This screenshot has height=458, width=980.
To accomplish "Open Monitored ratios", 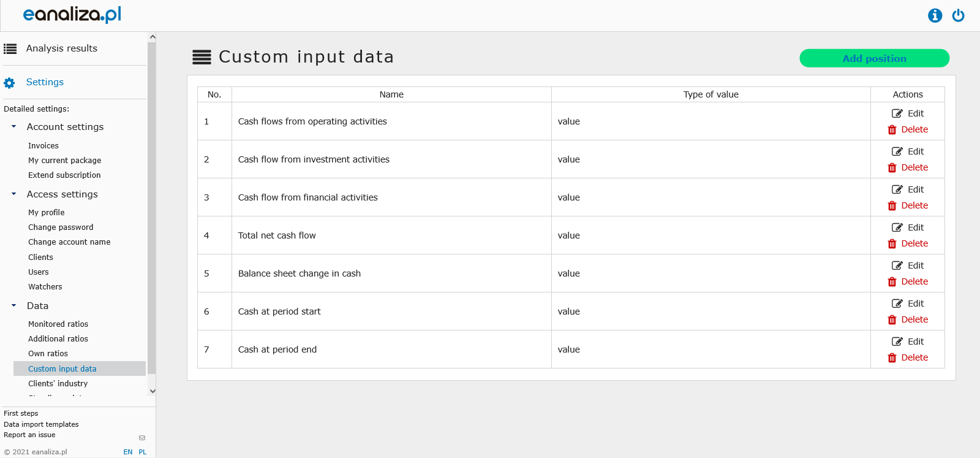I will (58, 324).
